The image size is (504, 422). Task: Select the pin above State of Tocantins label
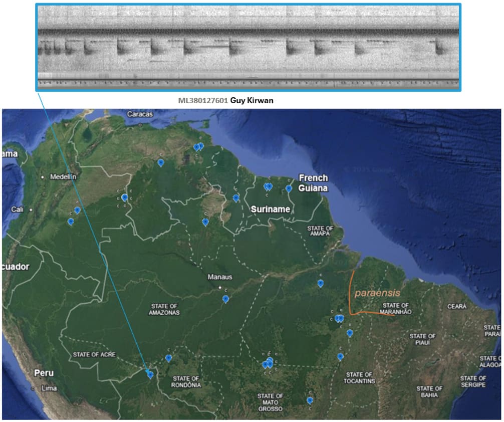coord(340,356)
